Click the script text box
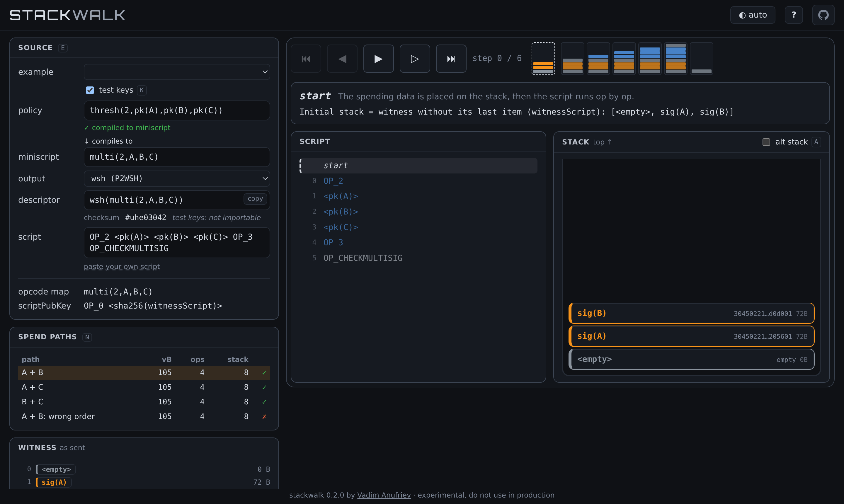 point(177,243)
